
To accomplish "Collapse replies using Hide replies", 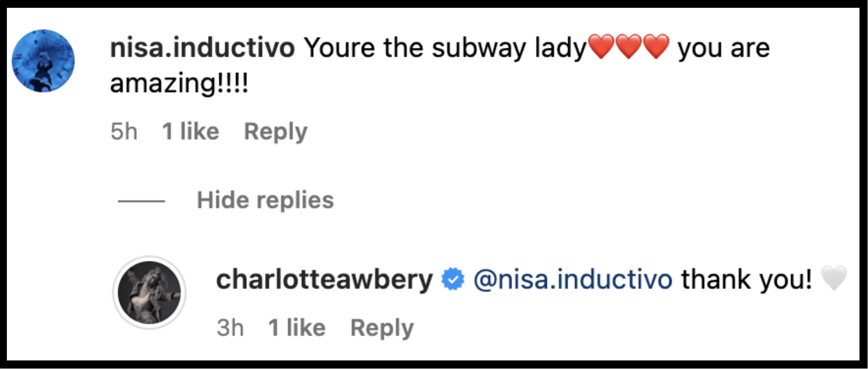I will [x=266, y=200].
